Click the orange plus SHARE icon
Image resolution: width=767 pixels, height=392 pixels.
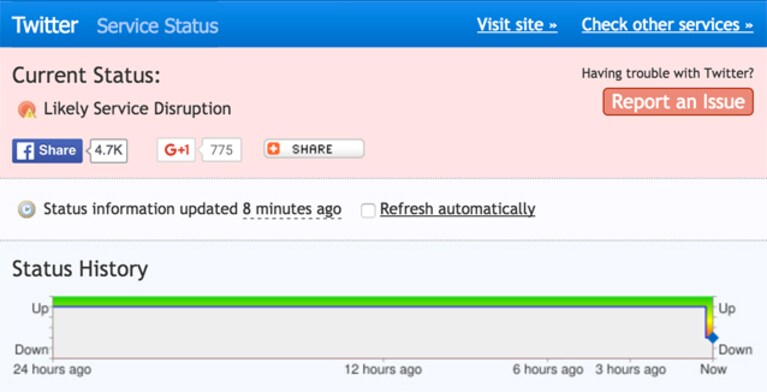(x=273, y=149)
